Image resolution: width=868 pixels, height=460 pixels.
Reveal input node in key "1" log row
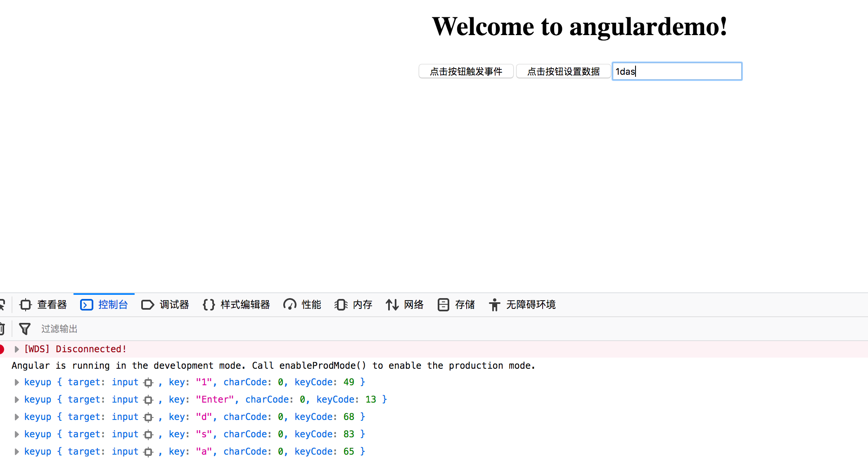click(148, 383)
